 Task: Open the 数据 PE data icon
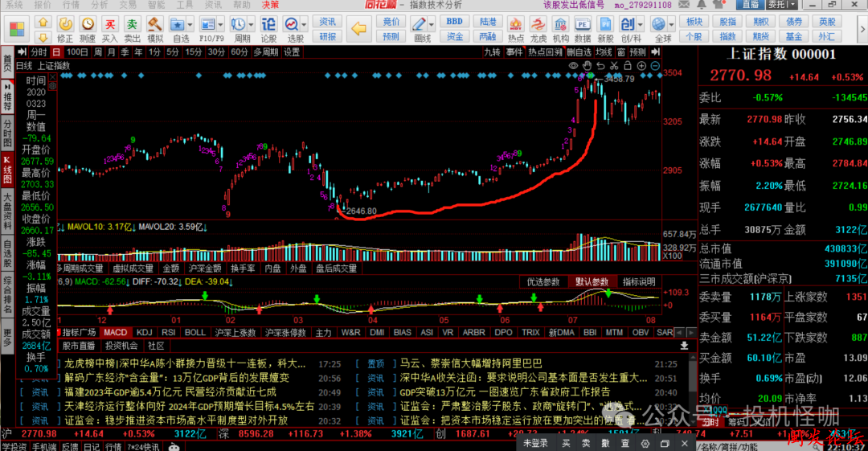(583, 24)
